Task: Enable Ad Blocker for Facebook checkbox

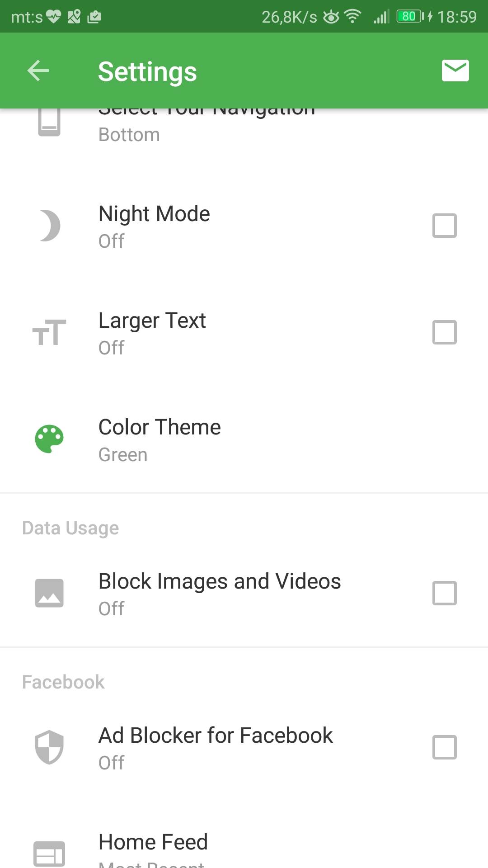Action: tap(445, 747)
